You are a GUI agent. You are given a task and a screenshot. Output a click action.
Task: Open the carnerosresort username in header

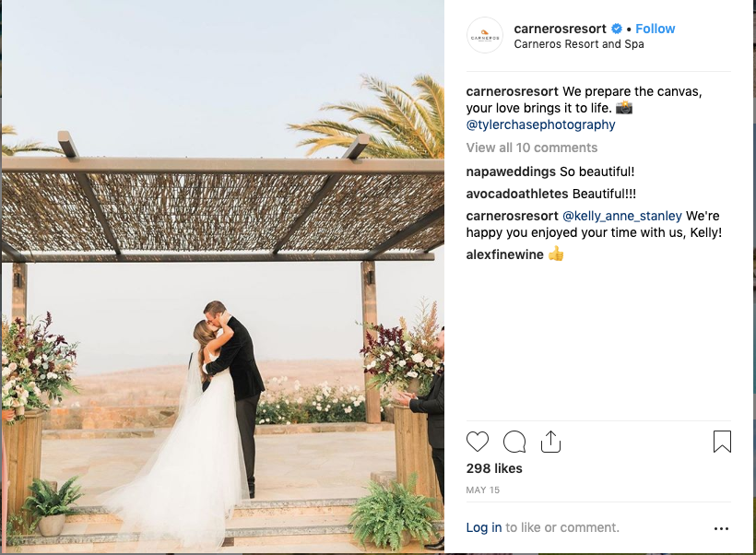pyautogui.click(x=560, y=29)
